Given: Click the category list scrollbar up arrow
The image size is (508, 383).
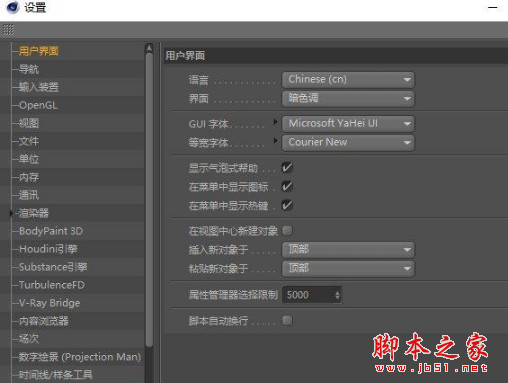Looking at the screenshot, I should [149, 48].
